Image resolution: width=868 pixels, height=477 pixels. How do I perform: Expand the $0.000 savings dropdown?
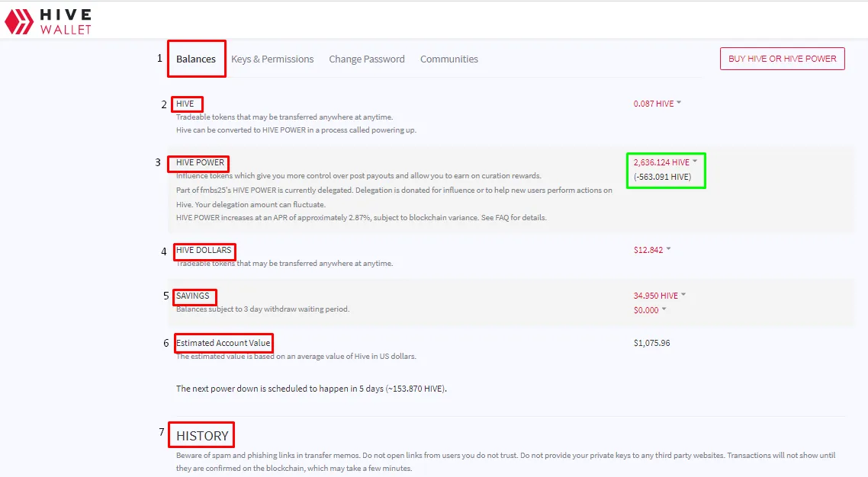coord(650,310)
